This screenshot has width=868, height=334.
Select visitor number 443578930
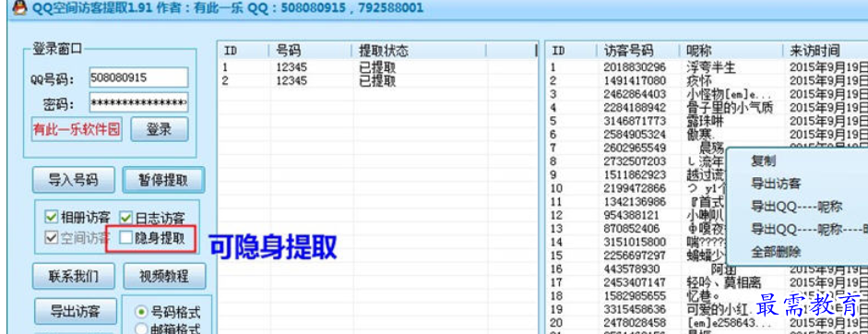[631, 268]
